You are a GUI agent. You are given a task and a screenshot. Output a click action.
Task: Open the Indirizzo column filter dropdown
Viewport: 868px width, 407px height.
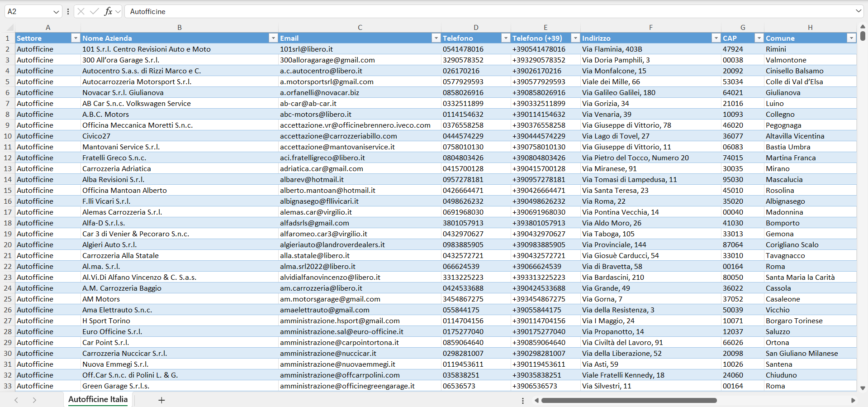(716, 38)
